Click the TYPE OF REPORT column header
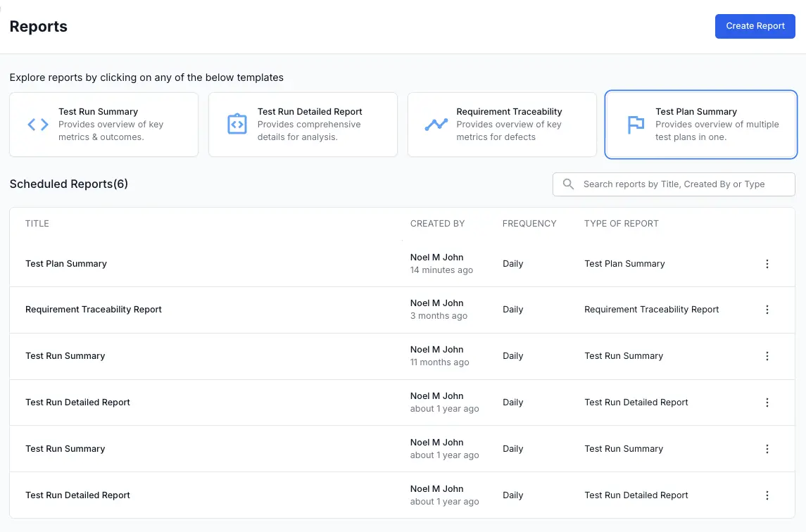This screenshot has height=532, width=806. pos(621,224)
